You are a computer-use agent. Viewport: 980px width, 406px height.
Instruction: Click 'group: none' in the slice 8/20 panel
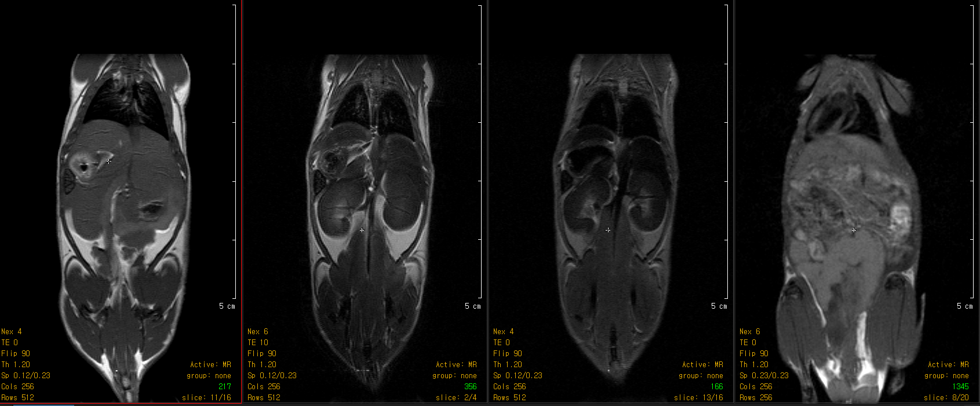[x=946, y=375]
